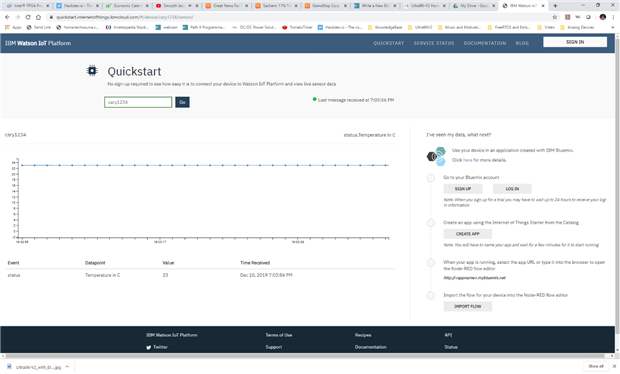The height and width of the screenshot is (374, 620).
Task: Open the Ultra96V2 bookmarks folder
Action: 420,27
